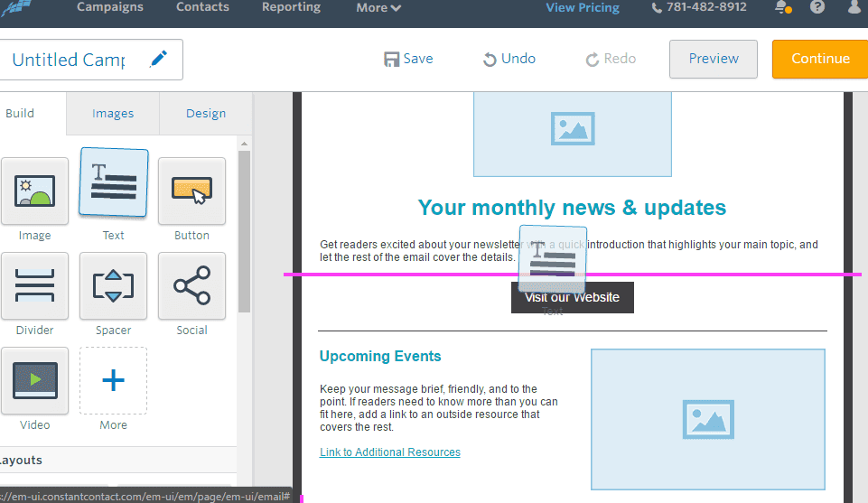Redo the last action

611,59
